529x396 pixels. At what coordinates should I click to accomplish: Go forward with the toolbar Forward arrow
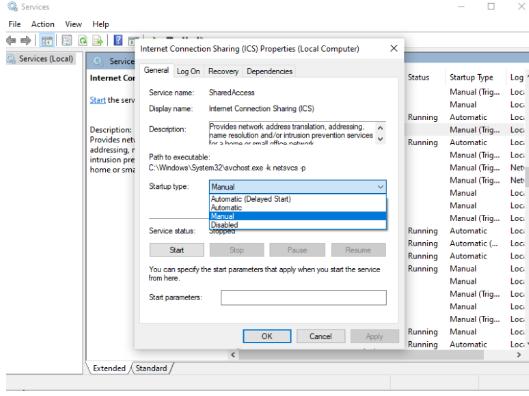pyautogui.click(x=26, y=41)
